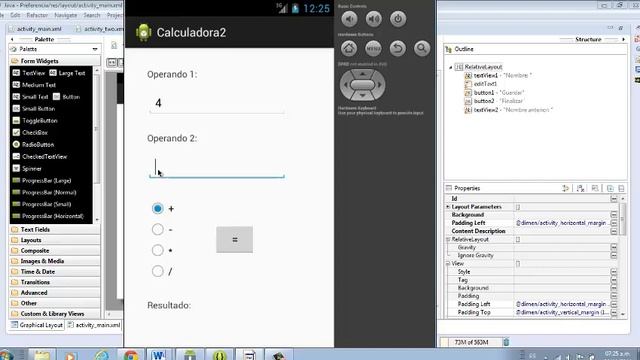Open Google Chrome from the taskbar
Viewport: 640px width, 360px height.
coord(131,355)
